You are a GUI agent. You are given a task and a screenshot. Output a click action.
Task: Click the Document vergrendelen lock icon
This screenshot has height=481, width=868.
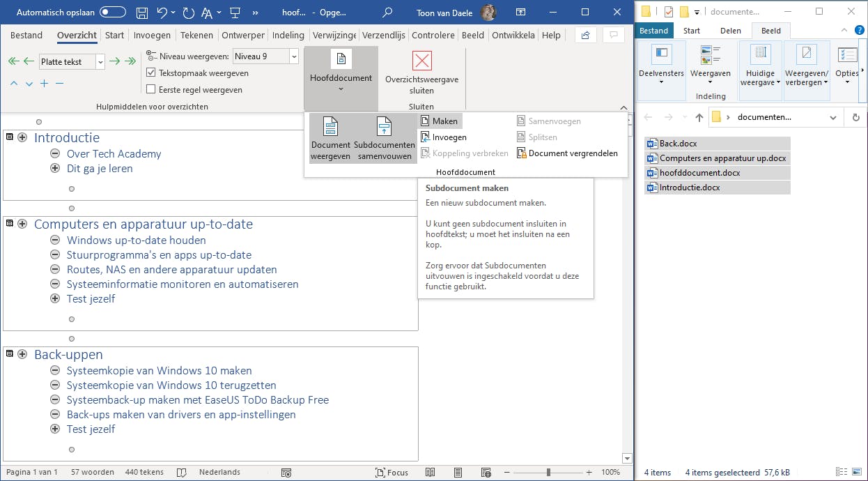click(x=522, y=153)
